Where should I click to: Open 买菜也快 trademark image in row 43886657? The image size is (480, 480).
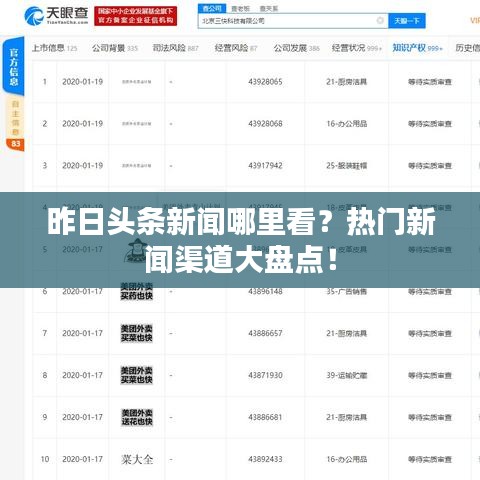(137, 333)
